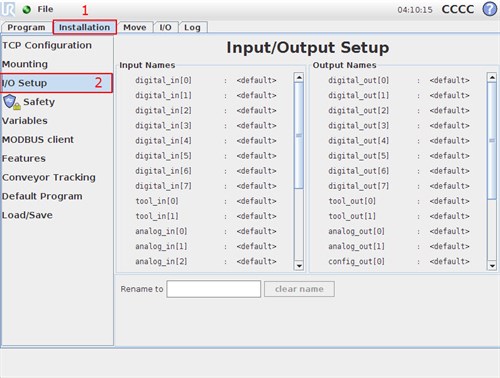The height and width of the screenshot is (378, 500).
Task: Open MODBUS client in the sidebar
Action: click(x=38, y=139)
